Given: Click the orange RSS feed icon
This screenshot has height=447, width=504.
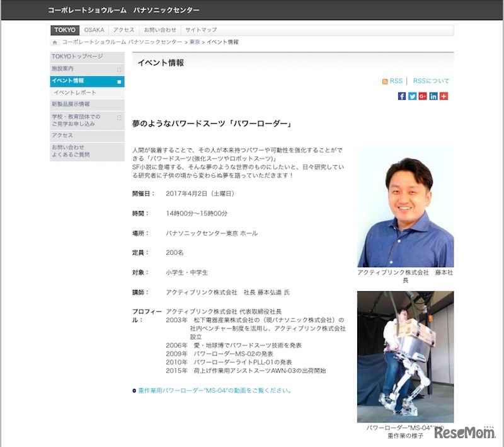Looking at the screenshot, I should pyautogui.click(x=385, y=81).
